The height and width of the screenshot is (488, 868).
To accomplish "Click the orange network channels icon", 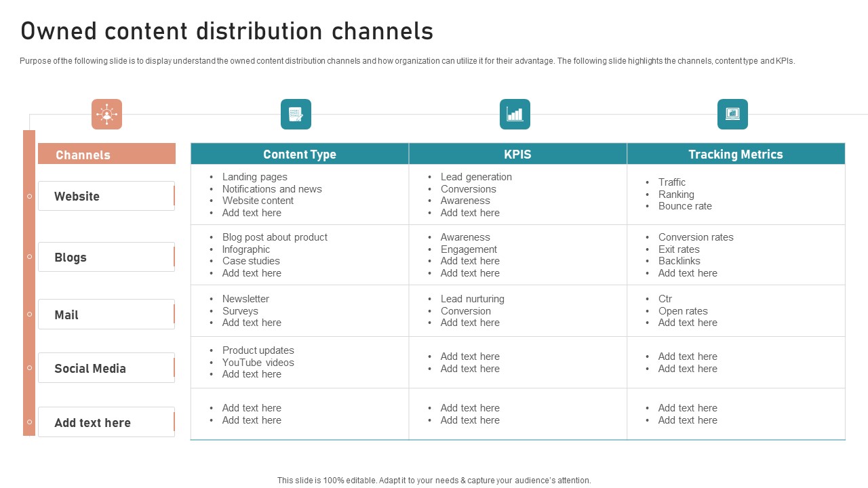I will coord(106,114).
